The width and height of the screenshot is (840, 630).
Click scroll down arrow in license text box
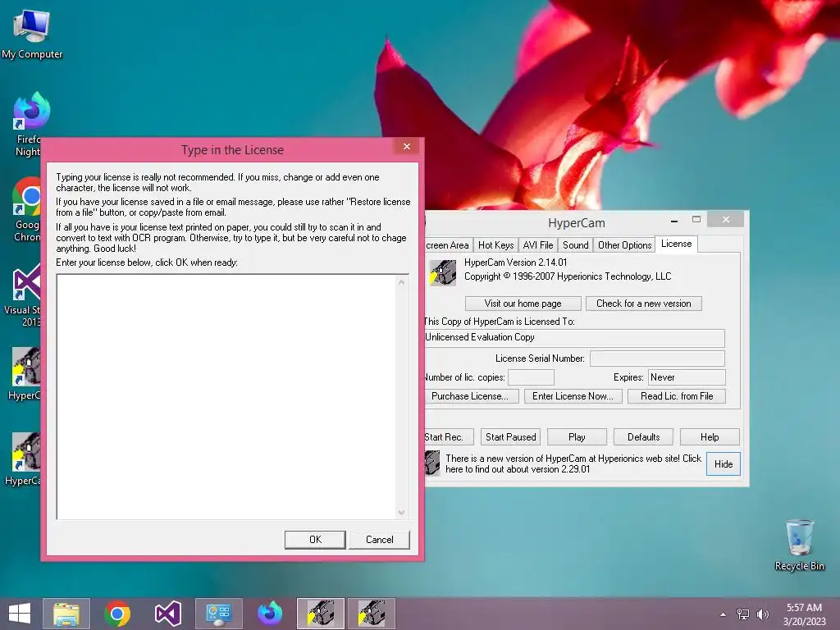(x=401, y=512)
